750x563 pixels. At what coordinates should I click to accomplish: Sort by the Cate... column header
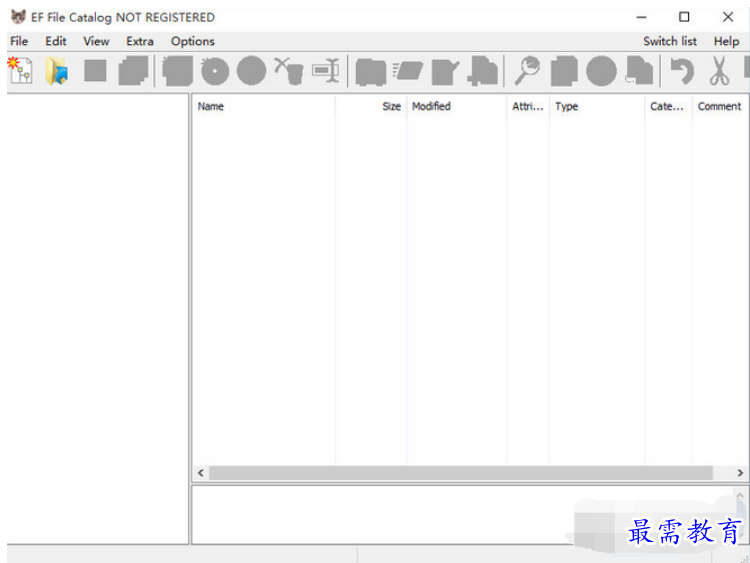[x=669, y=106]
